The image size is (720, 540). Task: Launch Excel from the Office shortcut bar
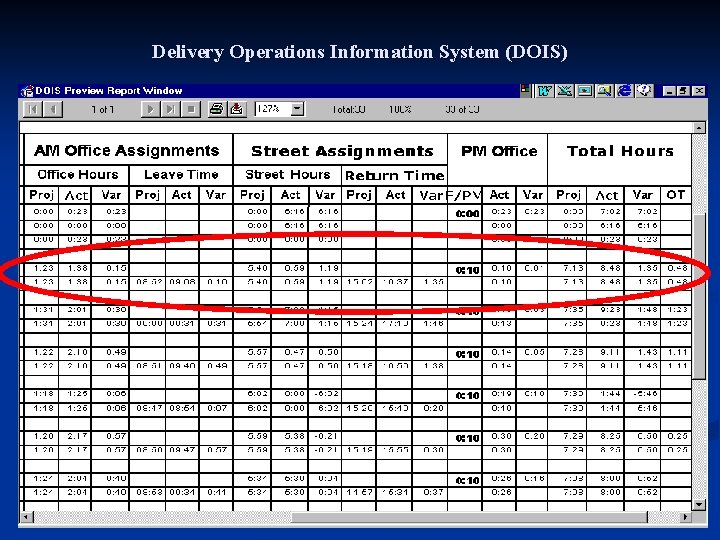[x=565, y=90]
